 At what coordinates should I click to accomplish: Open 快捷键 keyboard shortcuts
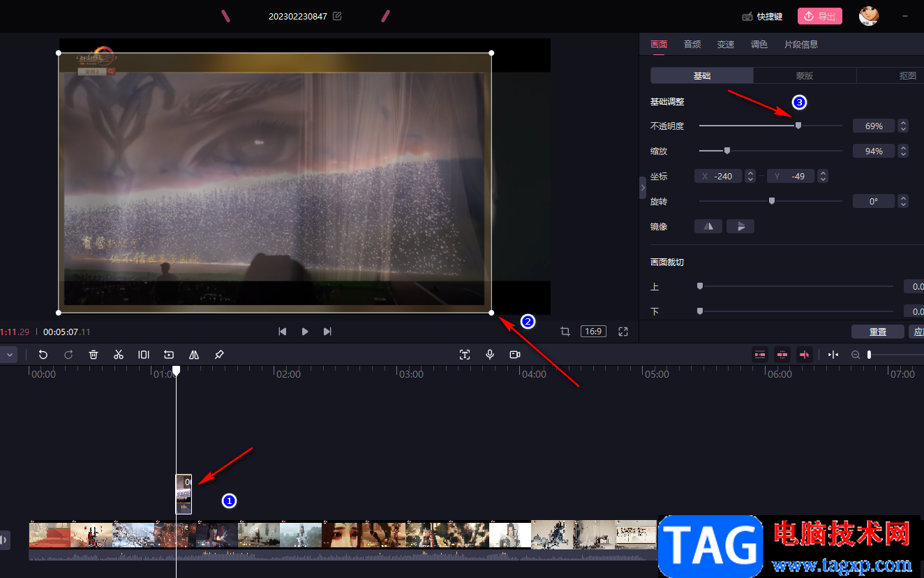tap(762, 16)
